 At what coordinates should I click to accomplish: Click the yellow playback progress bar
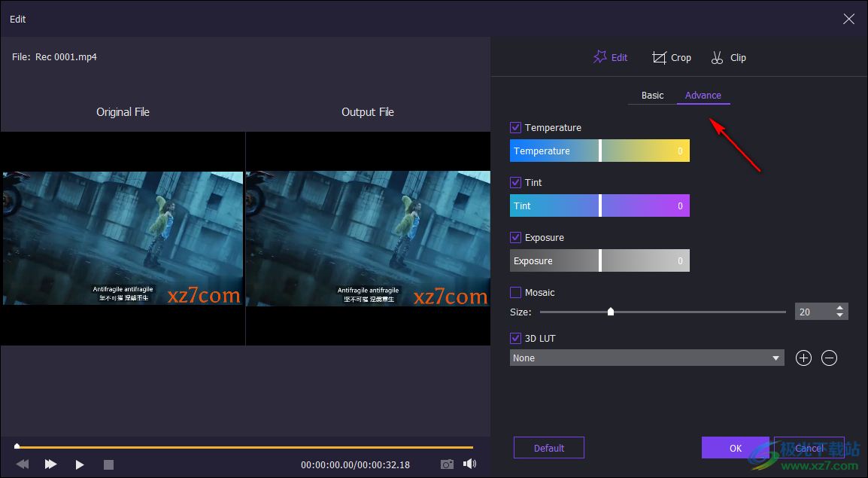click(x=244, y=446)
